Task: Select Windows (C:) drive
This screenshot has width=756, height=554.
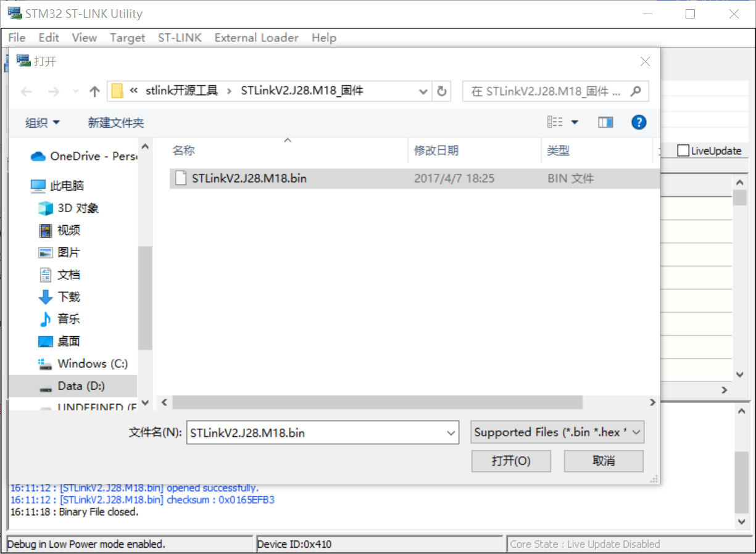Action: tap(83, 363)
